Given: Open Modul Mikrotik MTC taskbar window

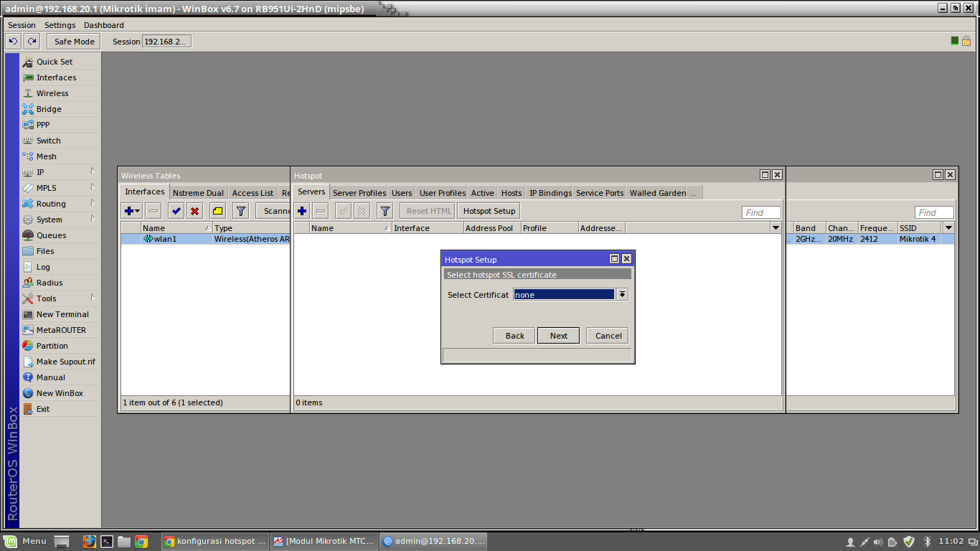Looking at the screenshot, I should pos(324,541).
